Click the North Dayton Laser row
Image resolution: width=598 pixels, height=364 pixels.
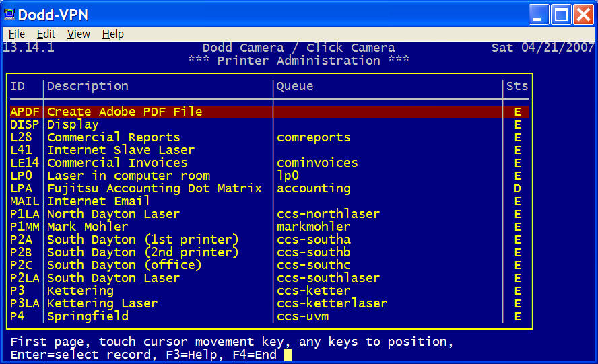113,214
